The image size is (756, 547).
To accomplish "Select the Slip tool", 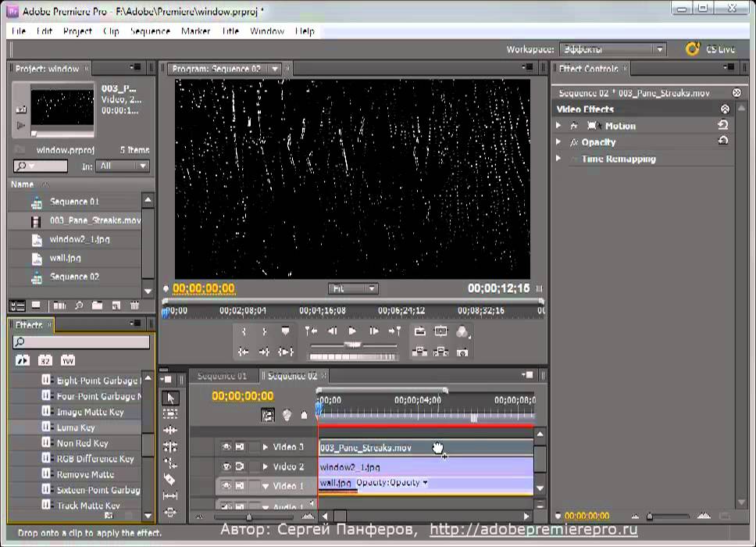I will 169,495.
